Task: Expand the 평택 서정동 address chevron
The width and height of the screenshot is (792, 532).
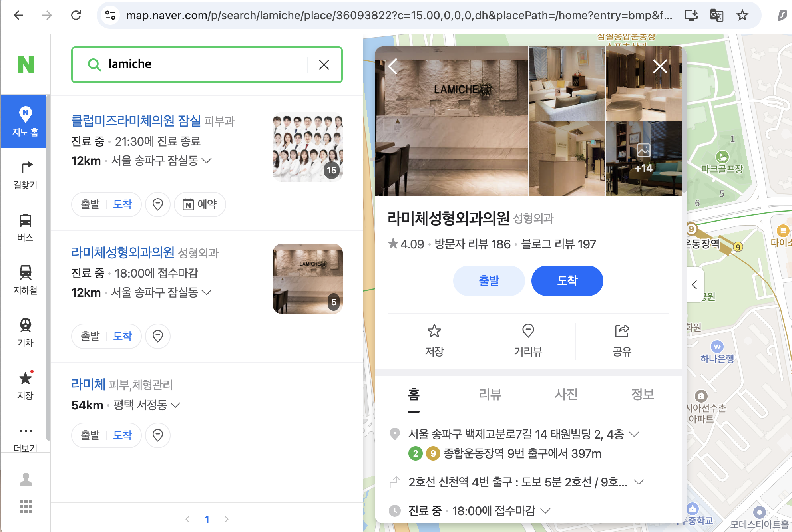Action: pyautogui.click(x=175, y=405)
